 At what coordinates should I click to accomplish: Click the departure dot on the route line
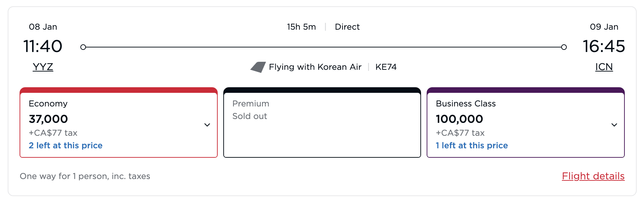(83, 47)
